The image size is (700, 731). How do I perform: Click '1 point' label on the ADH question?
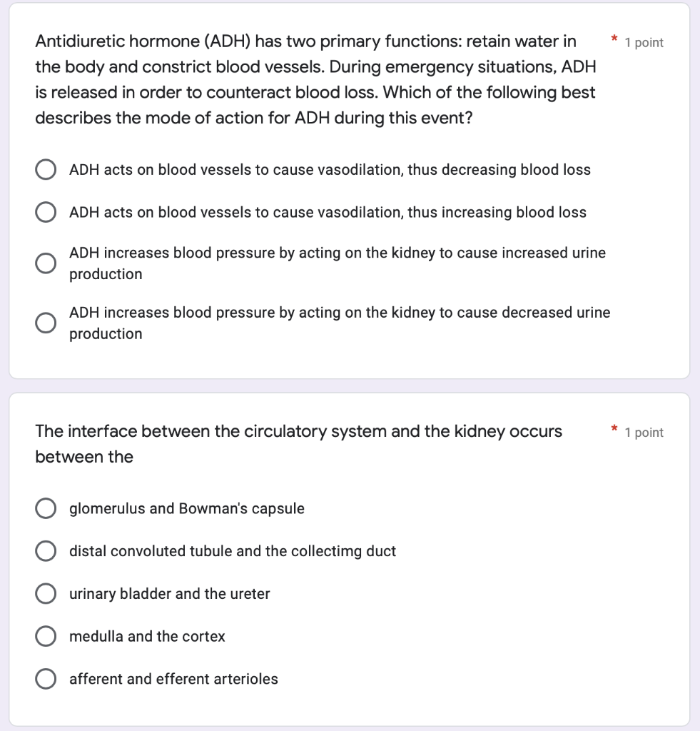tap(644, 42)
